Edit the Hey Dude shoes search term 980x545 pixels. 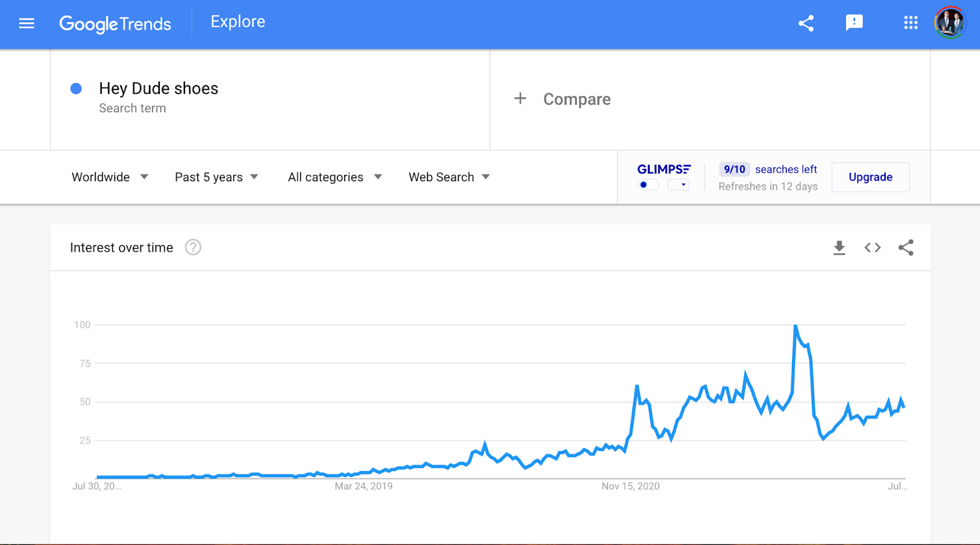159,89
